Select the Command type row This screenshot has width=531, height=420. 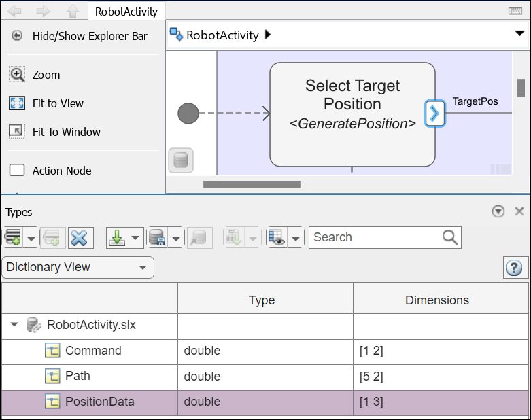point(265,352)
